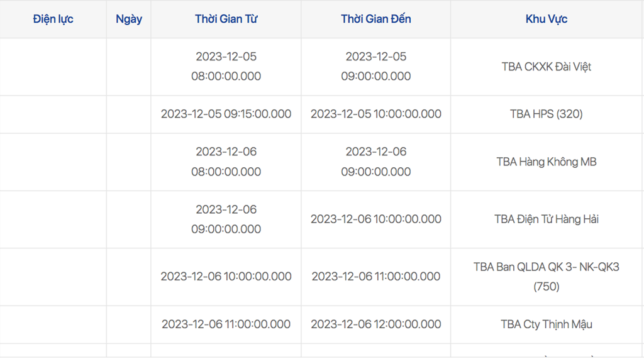Select end time 2023-12-05 09:00:00.000

tap(376, 67)
